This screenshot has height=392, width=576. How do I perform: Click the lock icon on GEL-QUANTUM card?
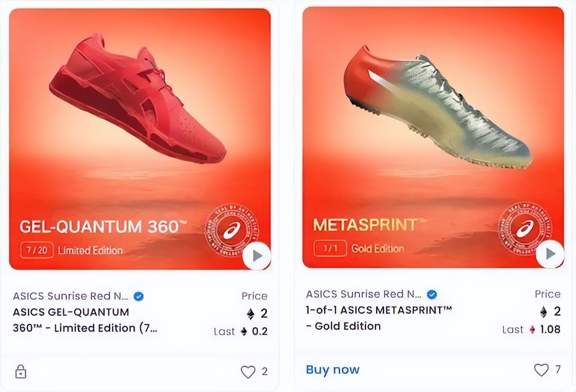click(x=21, y=372)
